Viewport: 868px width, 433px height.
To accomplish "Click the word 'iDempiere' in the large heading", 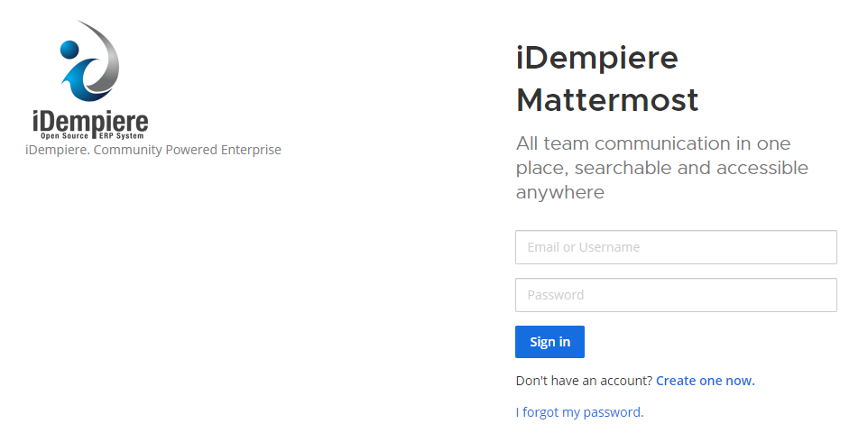I will 596,58.
